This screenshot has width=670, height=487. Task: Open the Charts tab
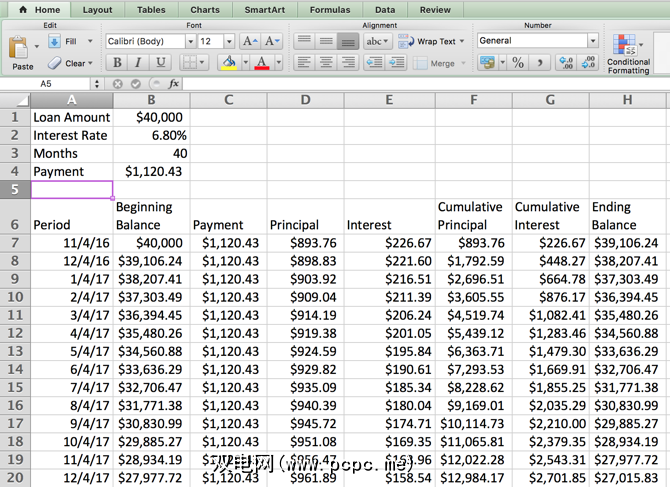(205, 10)
